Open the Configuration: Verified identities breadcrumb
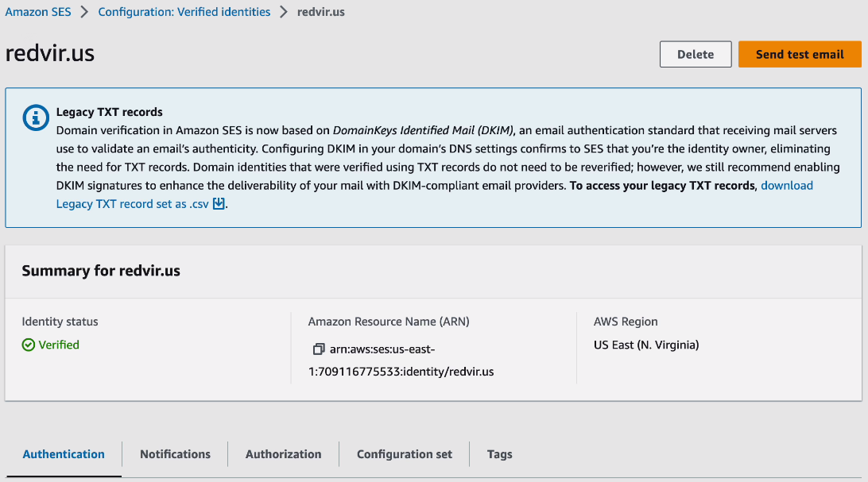868x482 pixels. point(184,12)
